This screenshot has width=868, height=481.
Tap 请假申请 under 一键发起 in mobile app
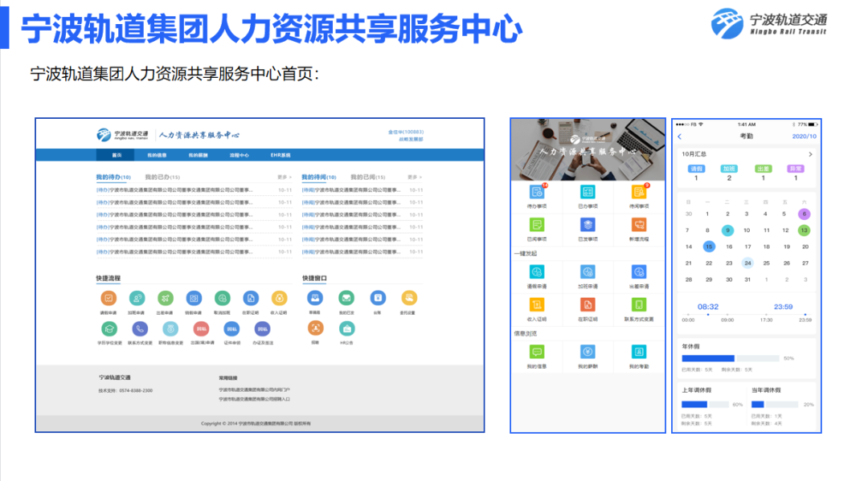coord(536,272)
